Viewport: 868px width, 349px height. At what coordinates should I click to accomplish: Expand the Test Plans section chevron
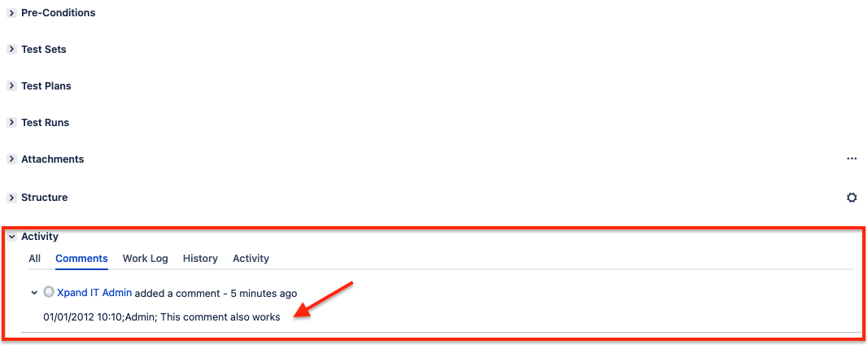pyautogui.click(x=11, y=86)
